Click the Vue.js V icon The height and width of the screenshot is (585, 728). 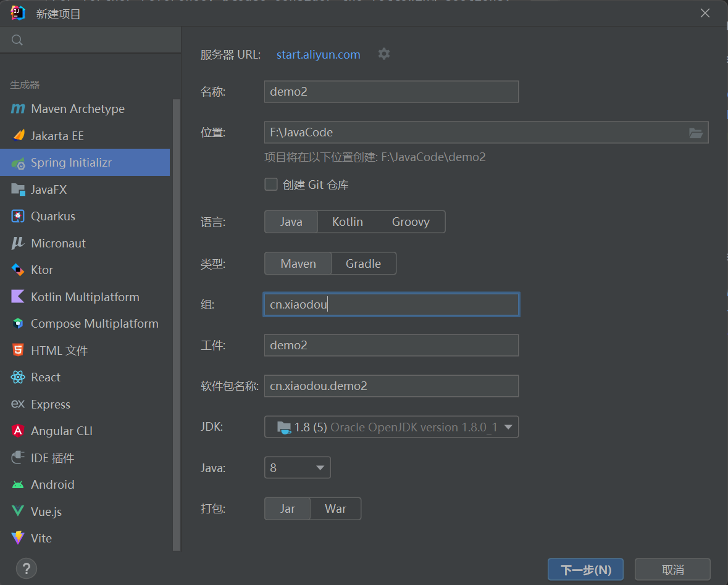click(x=18, y=511)
